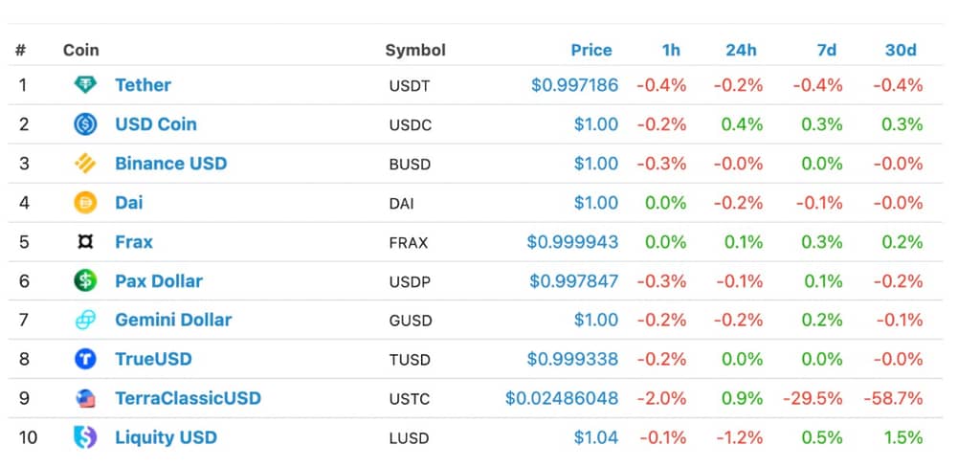Sort by the 7d change column
Screen dimensions: 980x467
click(826, 50)
